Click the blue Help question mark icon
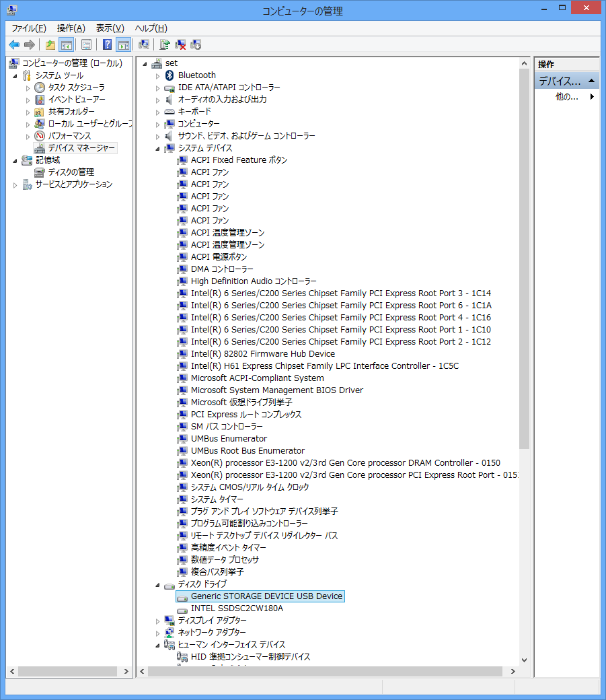Image resolution: width=606 pixels, height=700 pixels. pos(108,44)
